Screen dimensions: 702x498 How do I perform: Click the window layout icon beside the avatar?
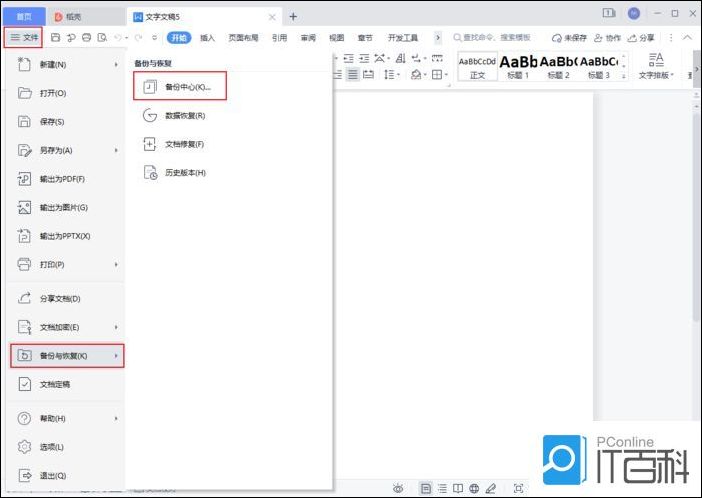pos(609,13)
